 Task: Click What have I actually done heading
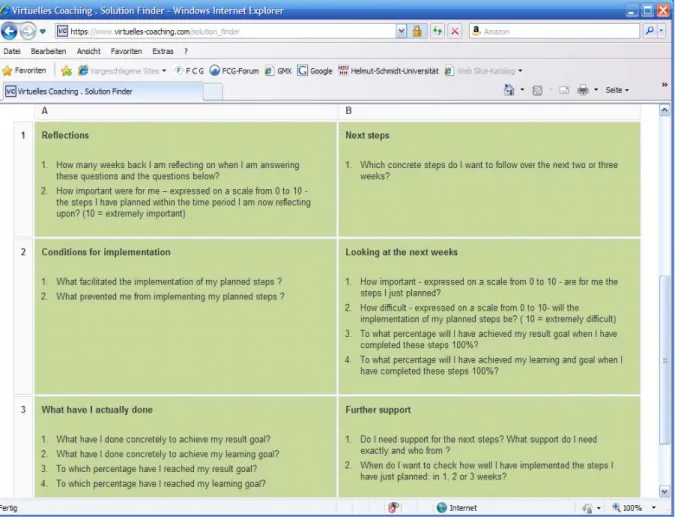click(97, 410)
